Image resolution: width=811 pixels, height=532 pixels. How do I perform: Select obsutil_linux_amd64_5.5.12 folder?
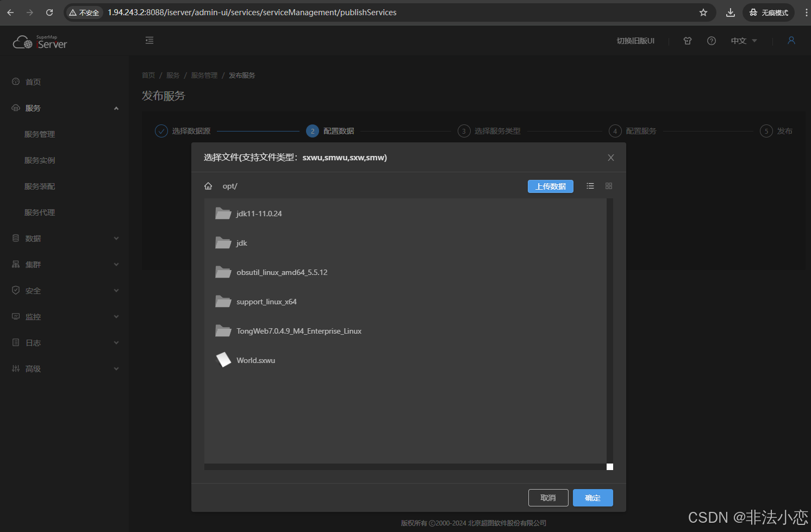pos(271,272)
